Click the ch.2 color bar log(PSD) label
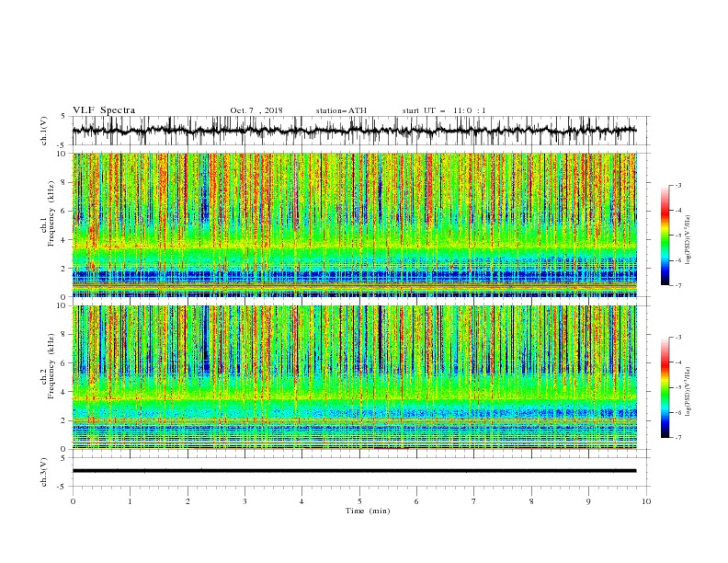This screenshot has height=563, width=728. point(688,391)
